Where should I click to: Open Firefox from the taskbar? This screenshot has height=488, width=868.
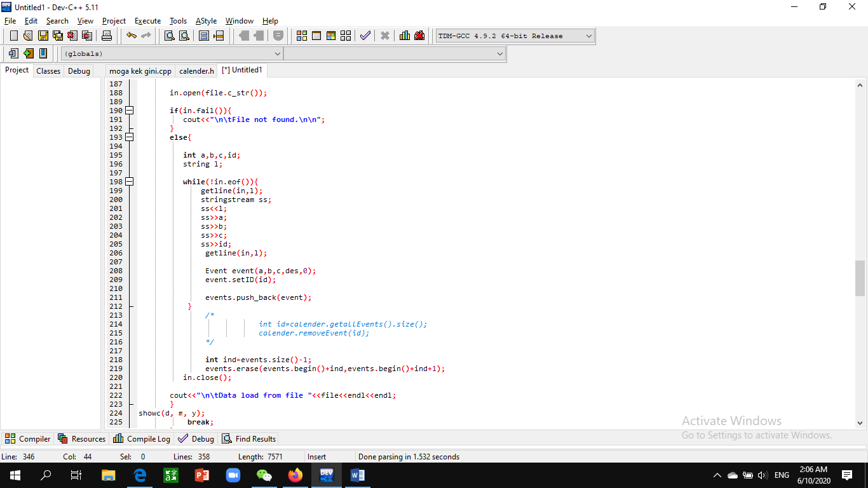click(x=295, y=475)
